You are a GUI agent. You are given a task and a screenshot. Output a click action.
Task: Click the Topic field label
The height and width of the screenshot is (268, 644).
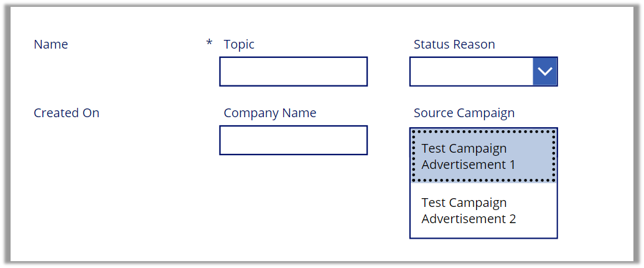tap(239, 44)
